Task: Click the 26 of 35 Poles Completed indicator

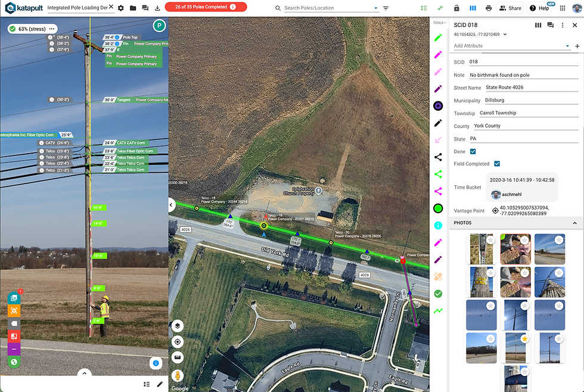Action: [x=206, y=7]
